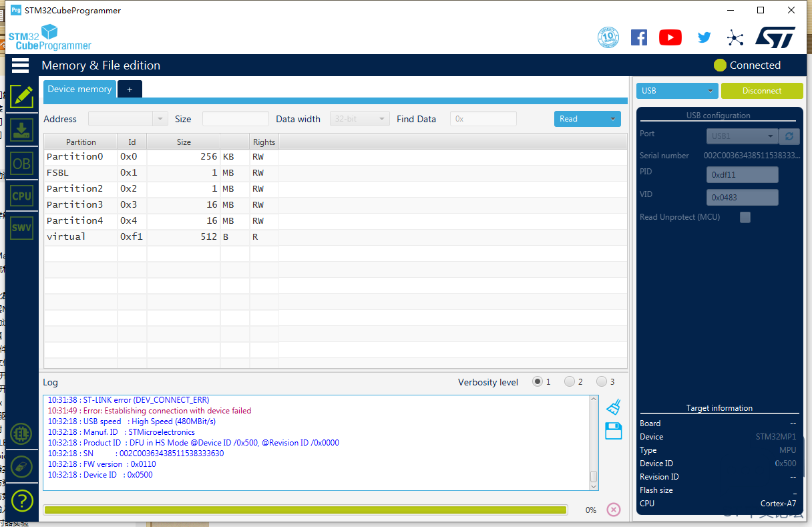
Task: Open the hamburger main menu
Action: (20, 65)
